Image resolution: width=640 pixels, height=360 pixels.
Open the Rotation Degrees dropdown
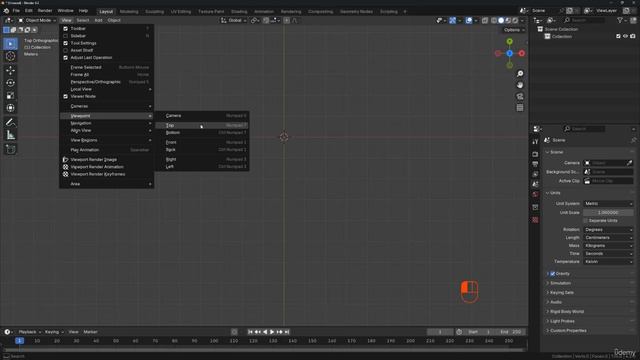click(x=608, y=230)
